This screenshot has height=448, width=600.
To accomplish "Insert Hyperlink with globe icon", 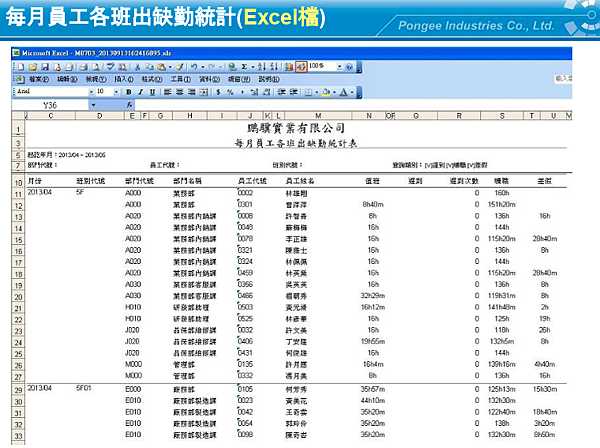I will pyautogui.click(x=232, y=67).
